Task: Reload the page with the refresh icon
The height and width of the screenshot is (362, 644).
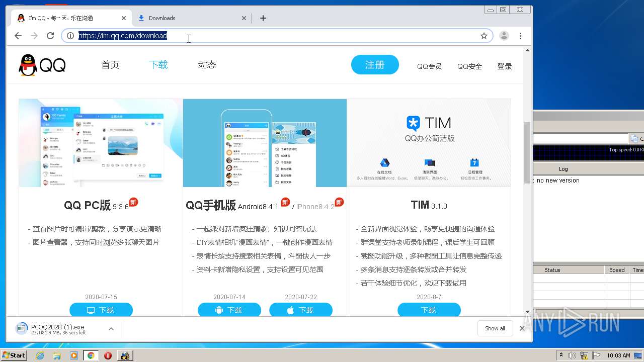Action: pyautogui.click(x=50, y=36)
